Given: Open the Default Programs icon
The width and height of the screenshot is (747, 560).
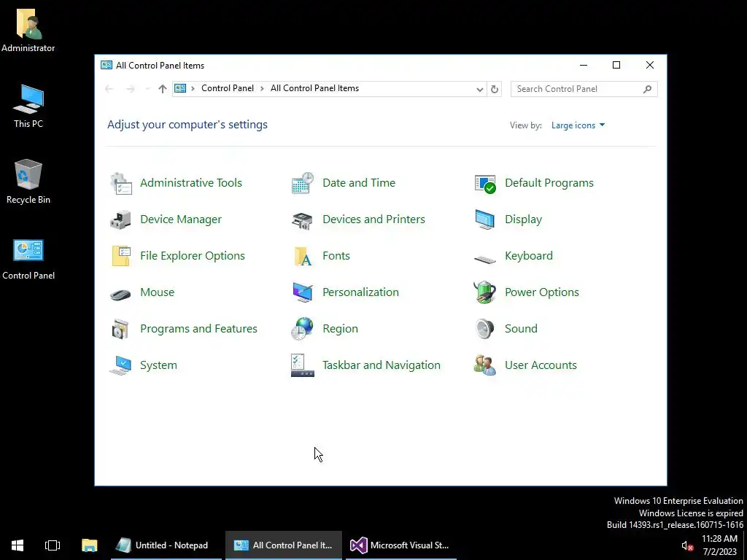Looking at the screenshot, I should point(485,183).
